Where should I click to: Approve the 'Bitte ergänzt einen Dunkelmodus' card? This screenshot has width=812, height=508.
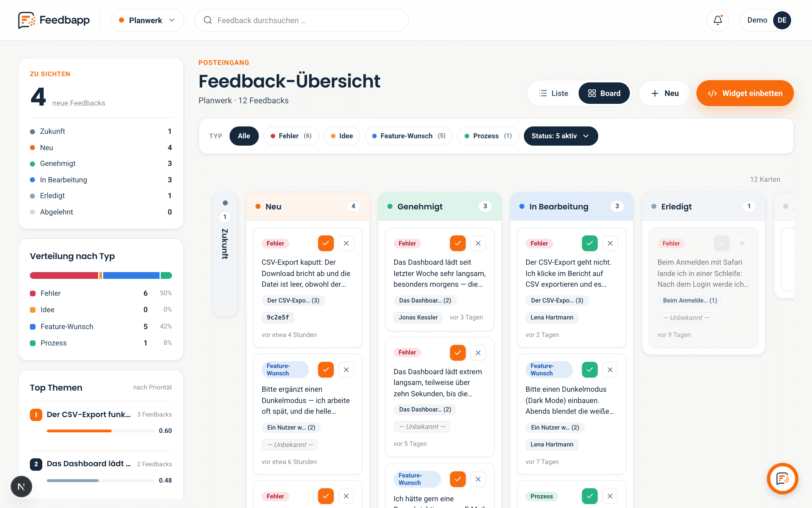tap(326, 370)
